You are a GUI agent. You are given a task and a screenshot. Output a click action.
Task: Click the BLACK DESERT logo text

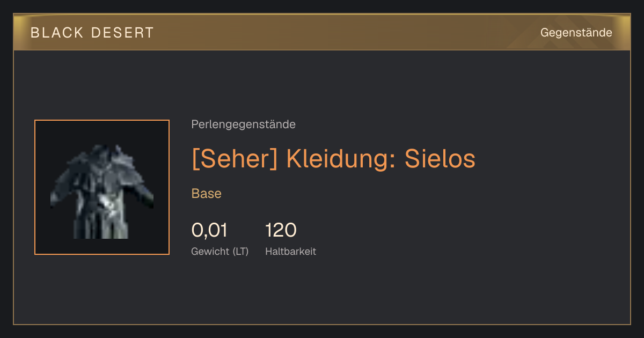[x=92, y=33]
